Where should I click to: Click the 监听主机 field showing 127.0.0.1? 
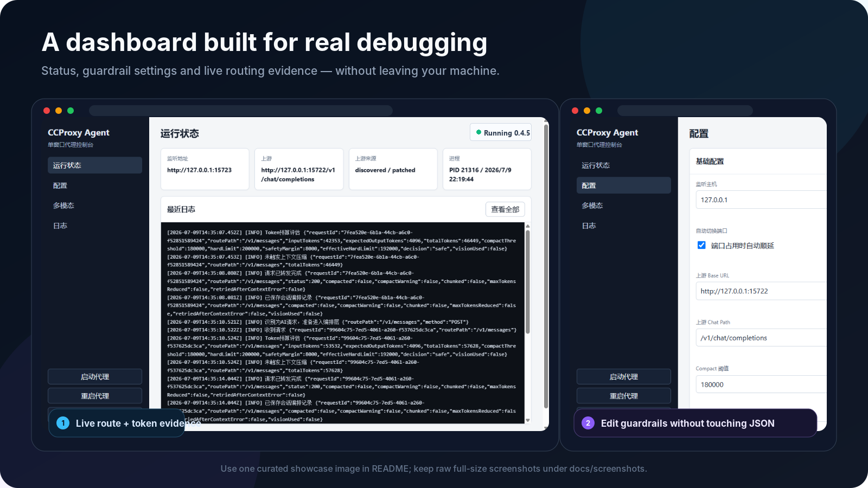coord(761,200)
